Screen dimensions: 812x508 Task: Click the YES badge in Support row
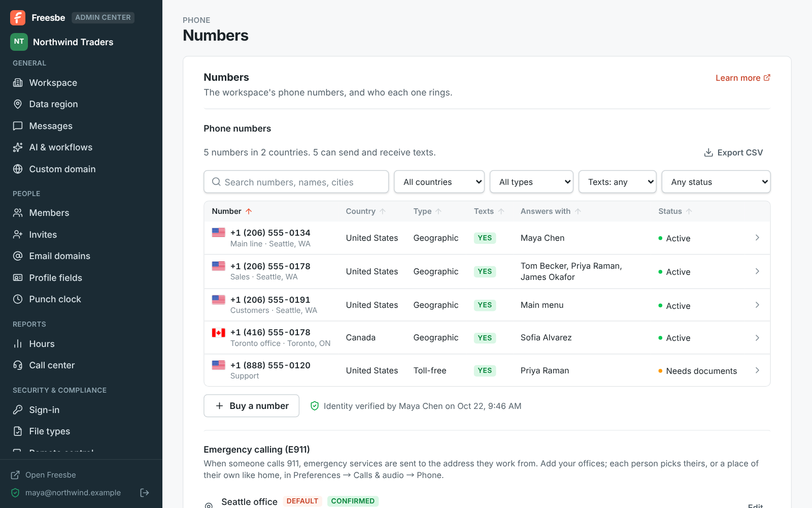coord(485,370)
